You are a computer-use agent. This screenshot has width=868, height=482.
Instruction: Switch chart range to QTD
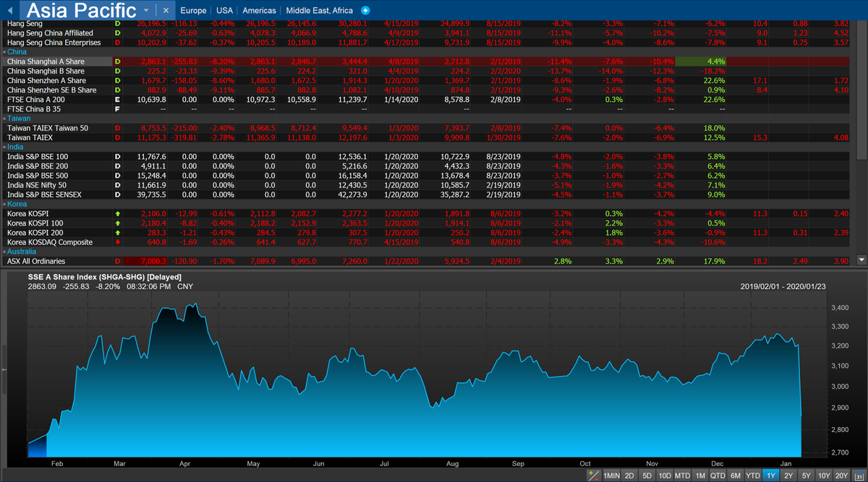[718, 475]
